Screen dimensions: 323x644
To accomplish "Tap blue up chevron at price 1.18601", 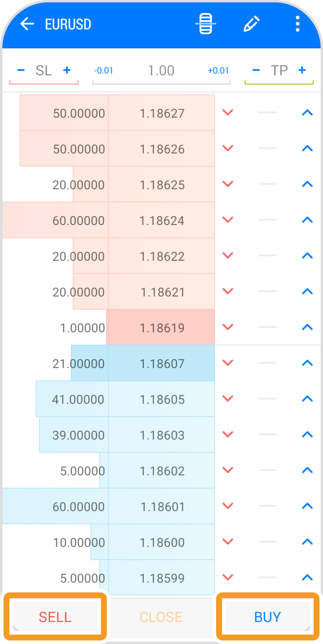I will click(307, 506).
